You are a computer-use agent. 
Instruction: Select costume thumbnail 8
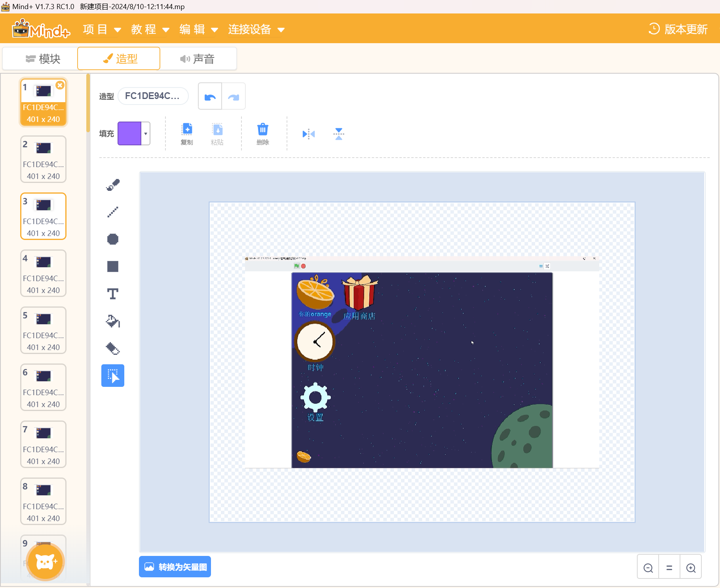click(43, 501)
